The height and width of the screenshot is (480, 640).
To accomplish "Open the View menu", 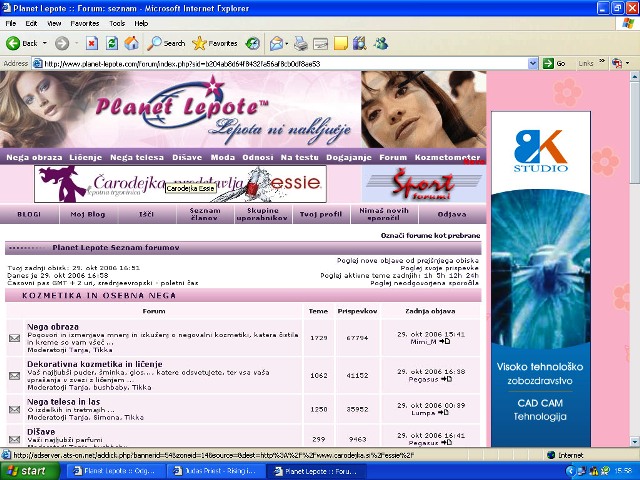I will pos(54,23).
